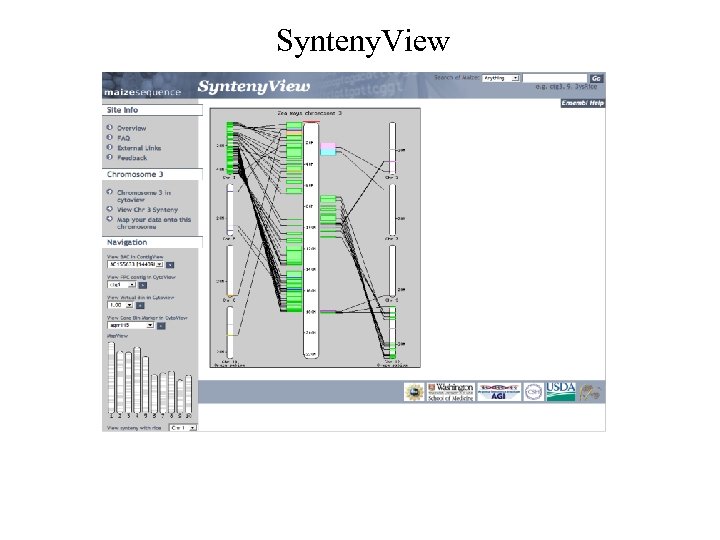Viewport: 720px width, 540px height.
Task: Open Ensembl Help
Action: click(582, 103)
